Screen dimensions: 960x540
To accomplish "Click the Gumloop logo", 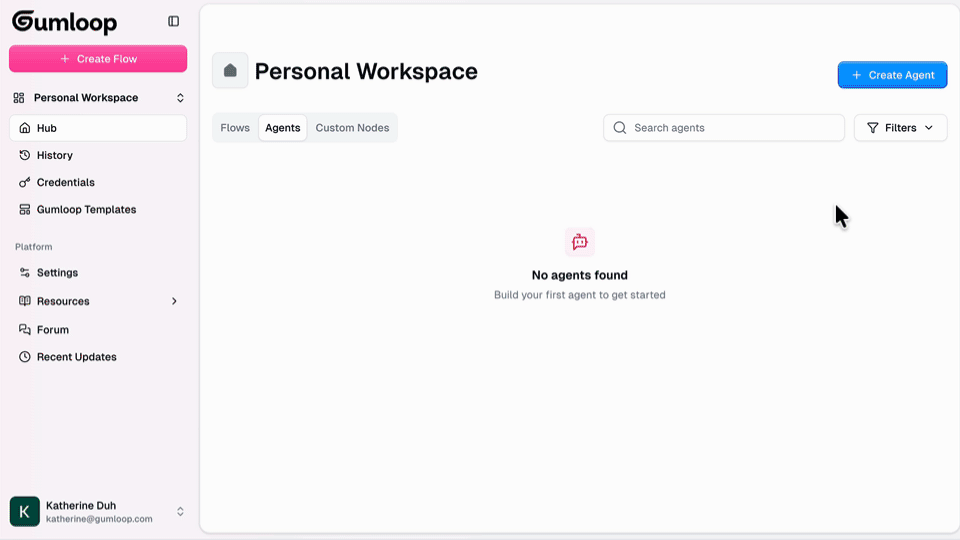I will click(64, 22).
